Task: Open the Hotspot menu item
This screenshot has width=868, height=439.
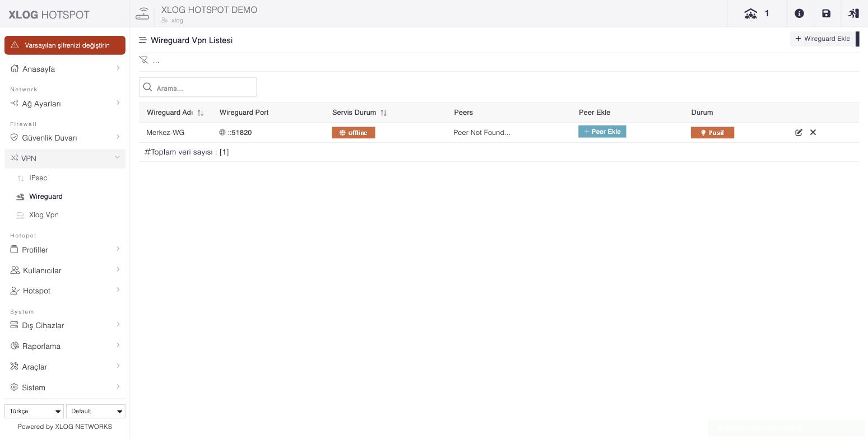Action: click(65, 291)
